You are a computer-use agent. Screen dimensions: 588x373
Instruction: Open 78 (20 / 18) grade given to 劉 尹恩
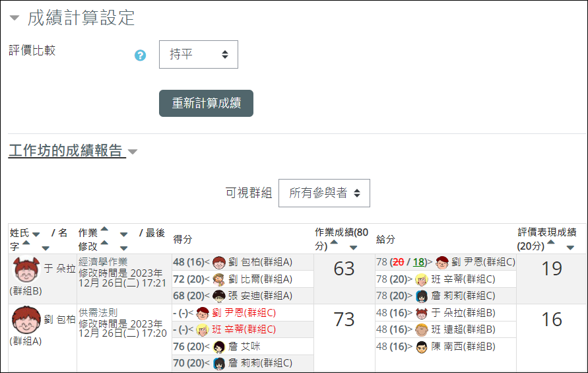coord(403,262)
